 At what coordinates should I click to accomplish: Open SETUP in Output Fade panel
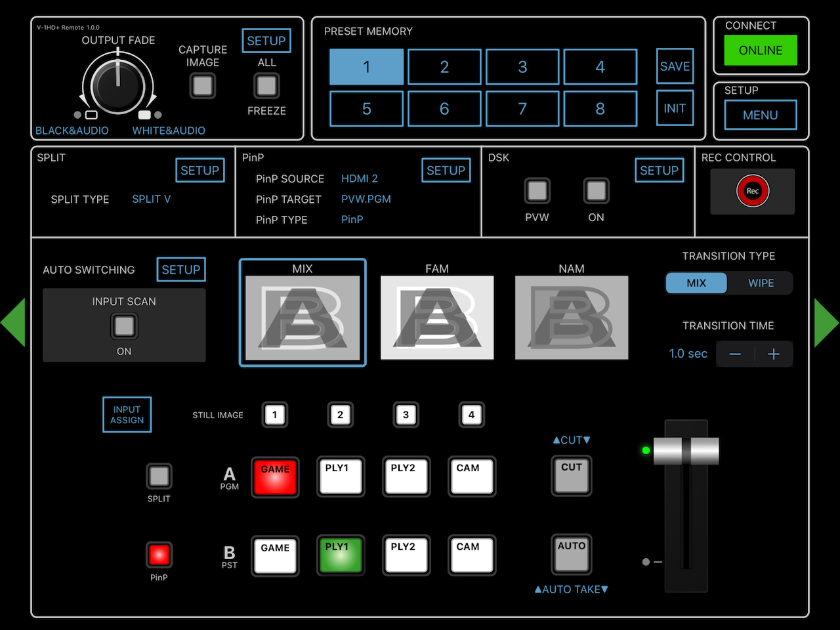[x=266, y=41]
